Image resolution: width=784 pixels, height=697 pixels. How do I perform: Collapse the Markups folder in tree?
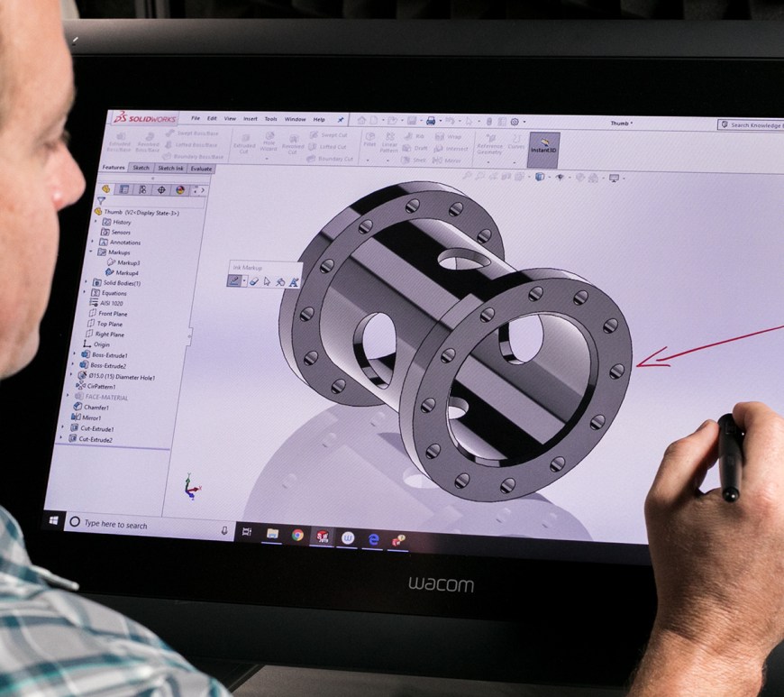(x=90, y=252)
